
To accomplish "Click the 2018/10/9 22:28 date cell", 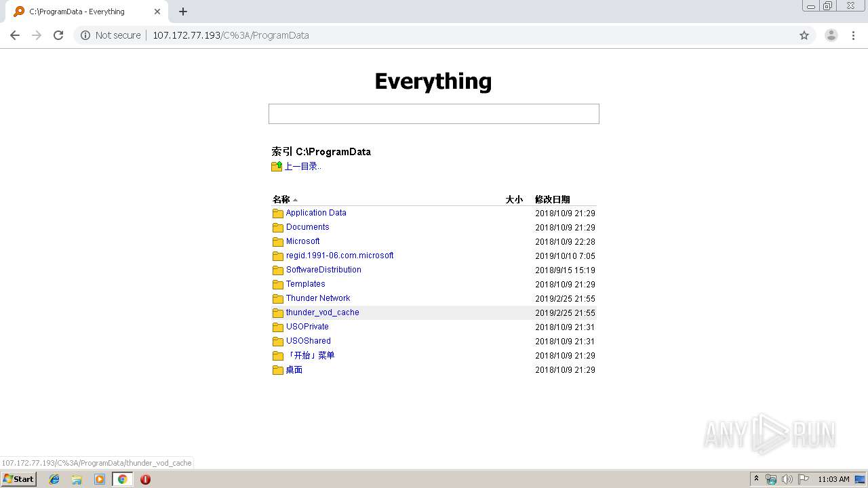I will (565, 242).
